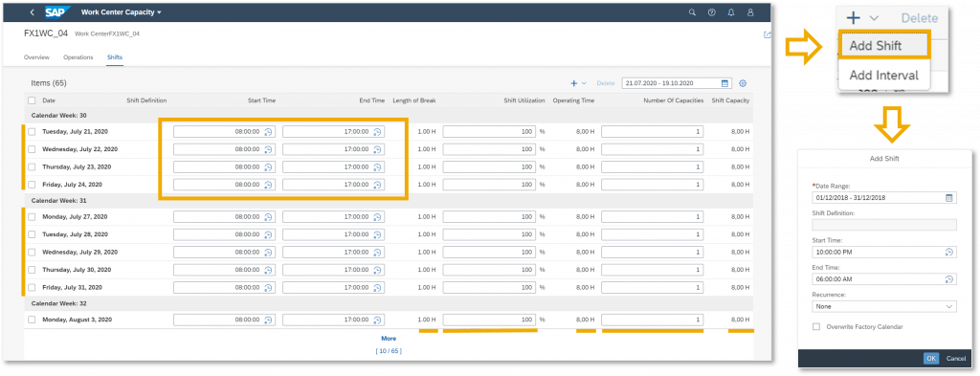Screen dimensions: 980x376
Task: Click the plus add icon in table toolbar
Action: click(x=574, y=83)
